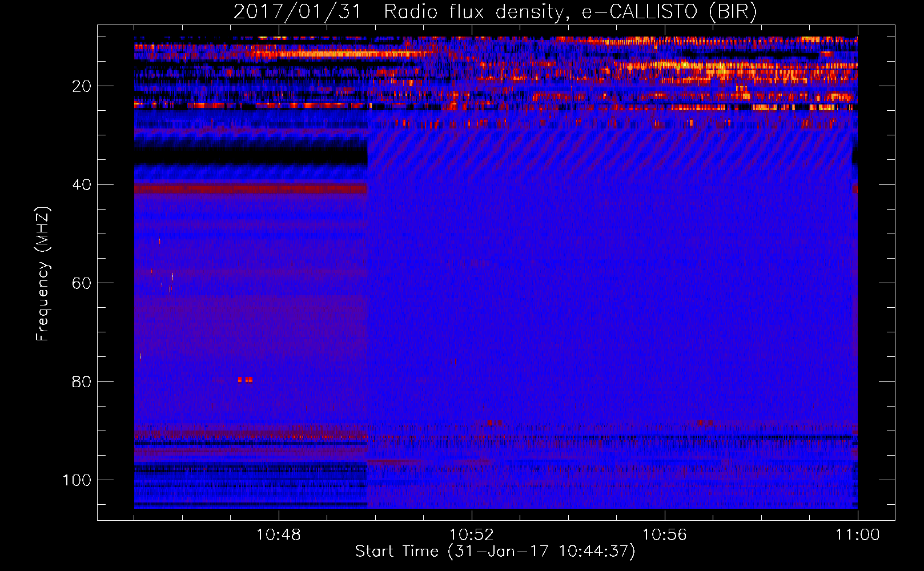Click the '100' frequency tick label

(x=77, y=480)
